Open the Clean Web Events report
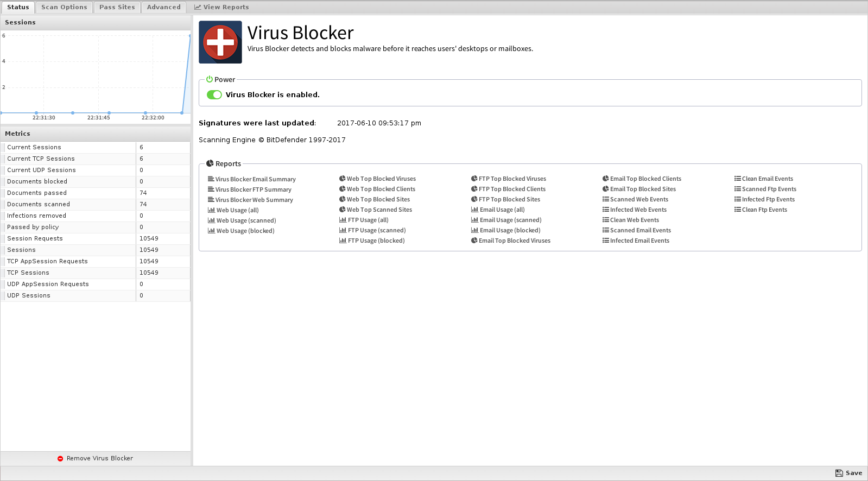The width and height of the screenshot is (868, 481). 631,220
